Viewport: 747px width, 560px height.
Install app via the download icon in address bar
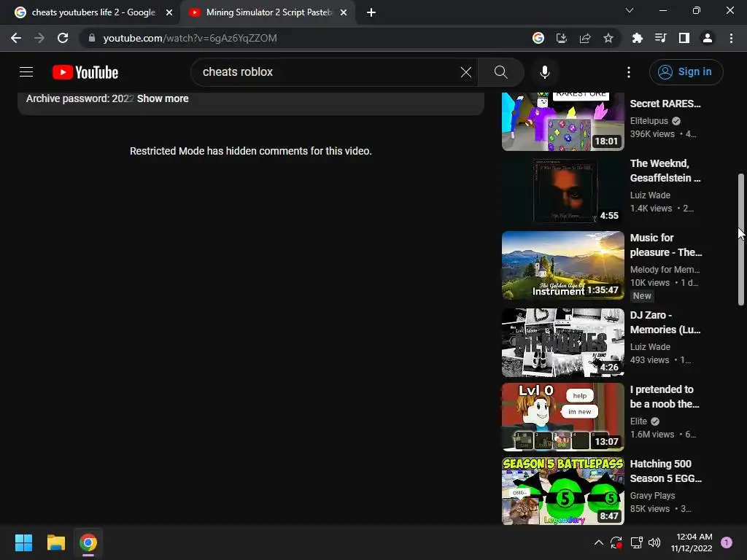click(562, 38)
